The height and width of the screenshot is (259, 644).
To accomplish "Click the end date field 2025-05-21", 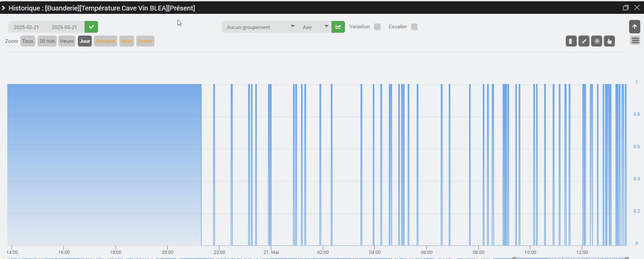I will click(64, 27).
